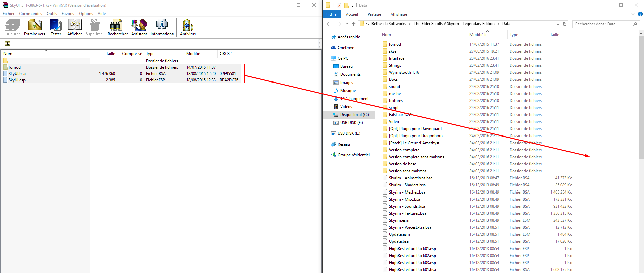Image resolution: width=644 pixels, height=273 pixels.
Task: Open the Aide menu in WinRAR
Action: 102,14
